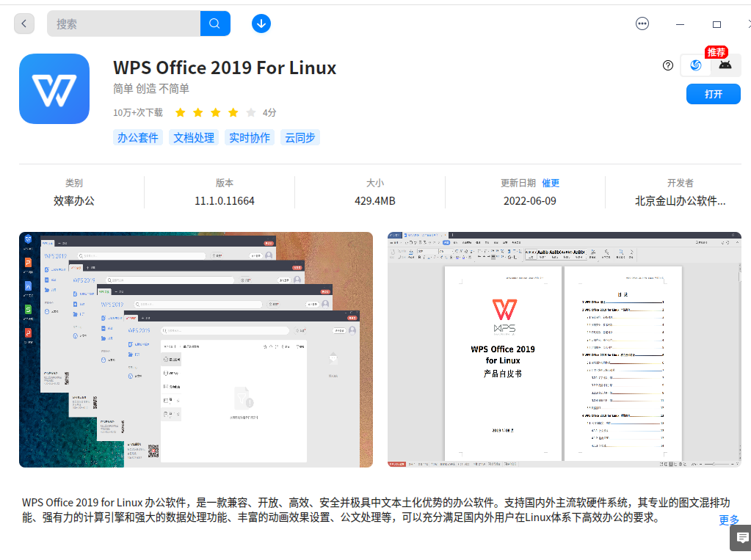Select the fourth yellow rating star
The height and width of the screenshot is (560, 751).
(x=231, y=112)
